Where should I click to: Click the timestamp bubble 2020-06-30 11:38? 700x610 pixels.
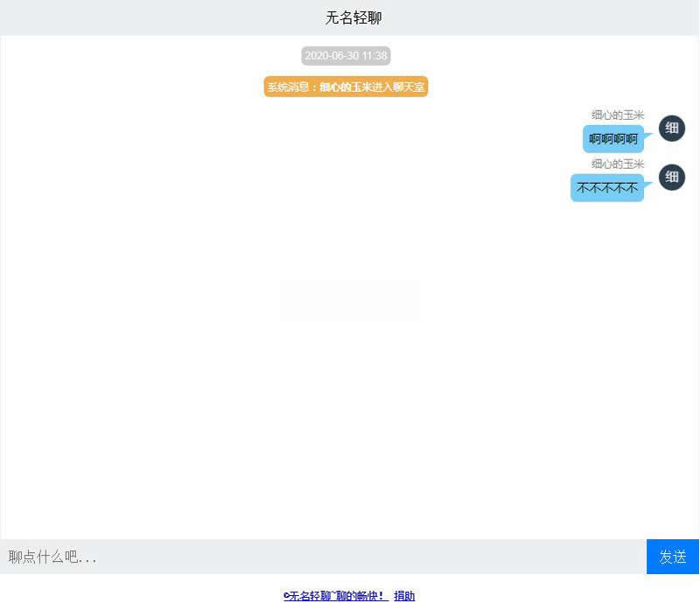click(346, 55)
